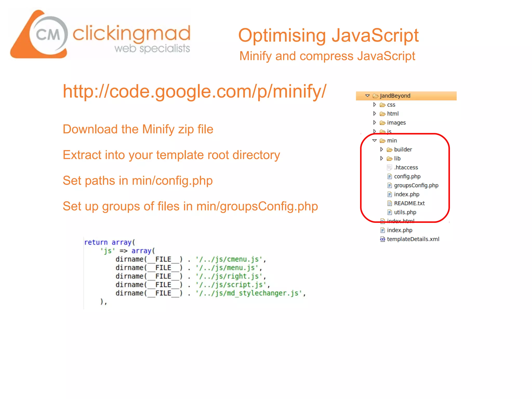This screenshot has width=532, height=399.
Task: Click 'Extract into your template root directory'
Action: pos(171,155)
